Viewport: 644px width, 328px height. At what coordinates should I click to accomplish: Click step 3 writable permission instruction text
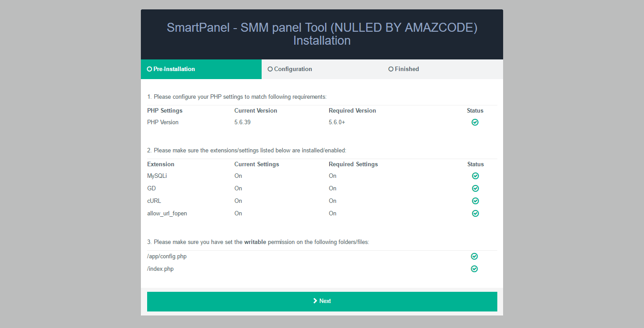258,242
